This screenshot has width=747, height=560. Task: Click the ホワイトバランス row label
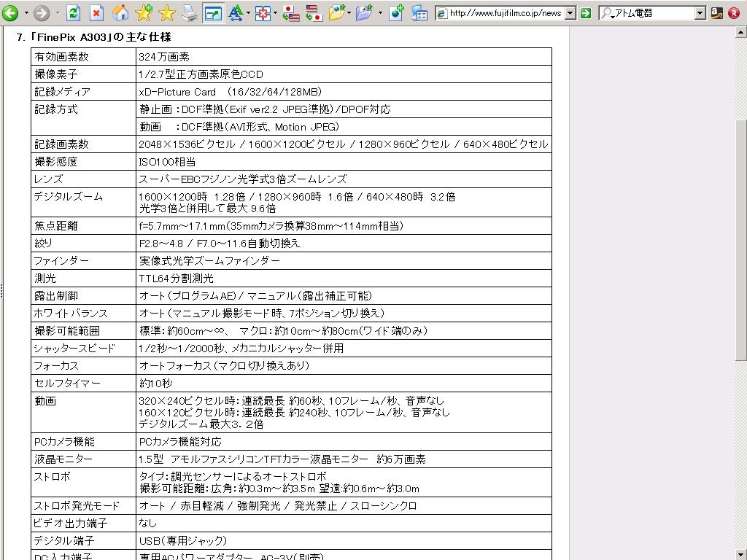(x=71, y=314)
